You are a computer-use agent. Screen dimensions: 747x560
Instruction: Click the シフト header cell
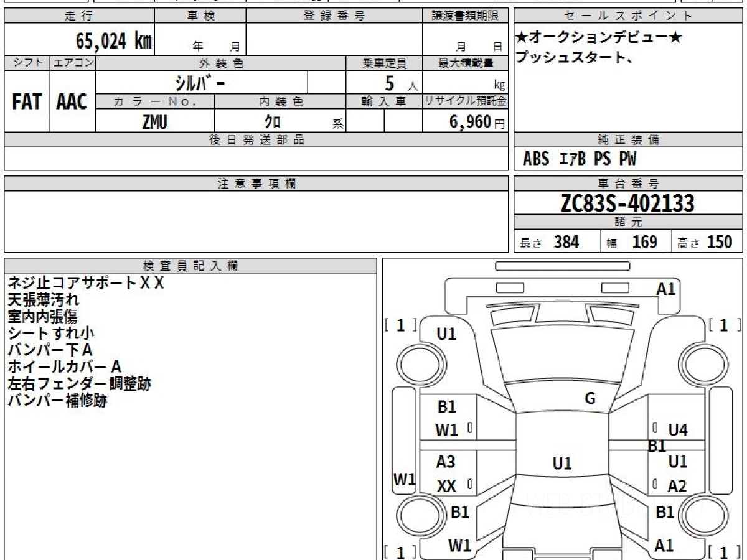click(x=27, y=63)
